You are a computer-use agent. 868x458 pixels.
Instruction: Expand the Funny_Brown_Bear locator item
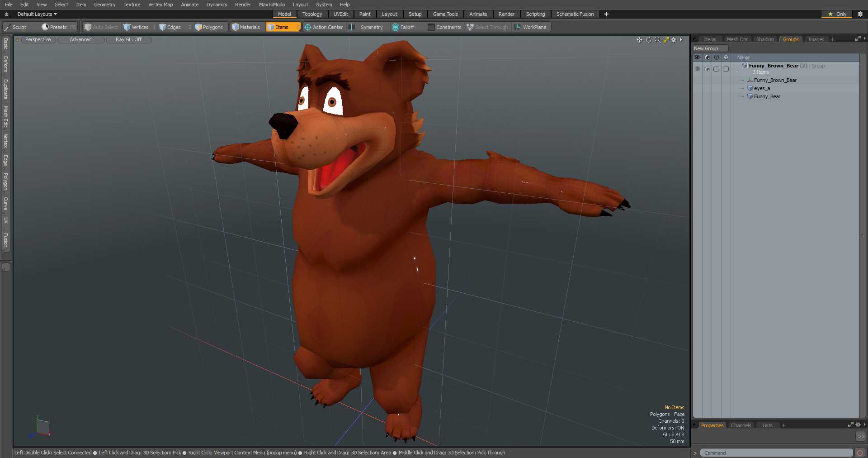click(x=743, y=81)
